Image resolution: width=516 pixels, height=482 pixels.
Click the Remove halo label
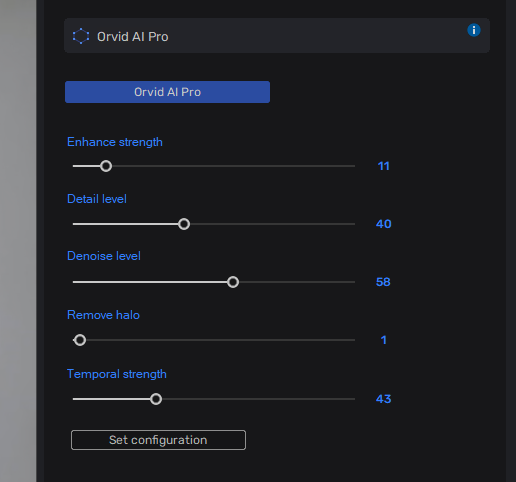103,315
